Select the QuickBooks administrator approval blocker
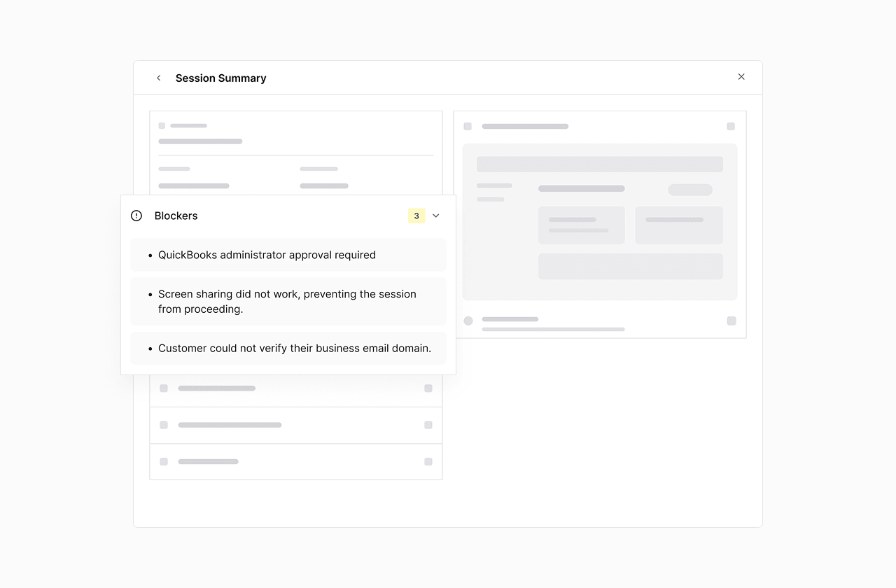Viewport: 896px width, 588px height. [288, 255]
